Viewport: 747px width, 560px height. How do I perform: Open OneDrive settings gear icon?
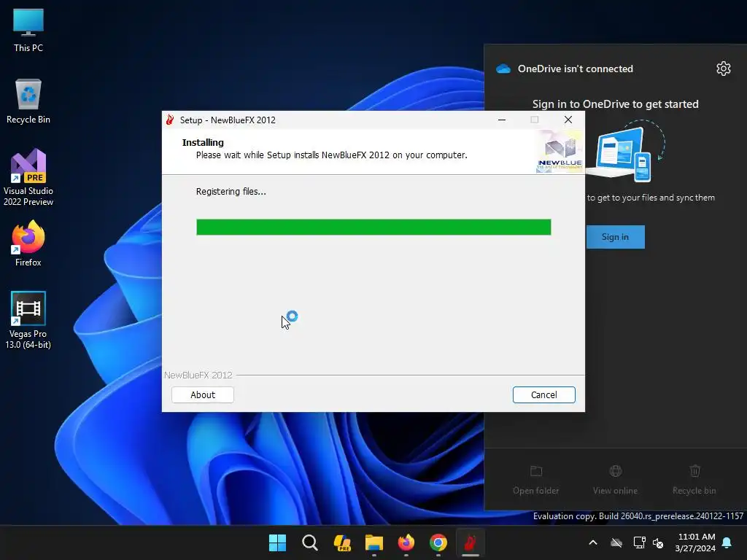coord(723,69)
